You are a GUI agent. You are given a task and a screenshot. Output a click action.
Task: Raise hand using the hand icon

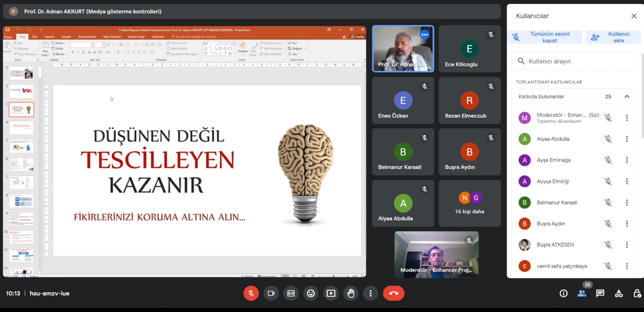(351, 293)
